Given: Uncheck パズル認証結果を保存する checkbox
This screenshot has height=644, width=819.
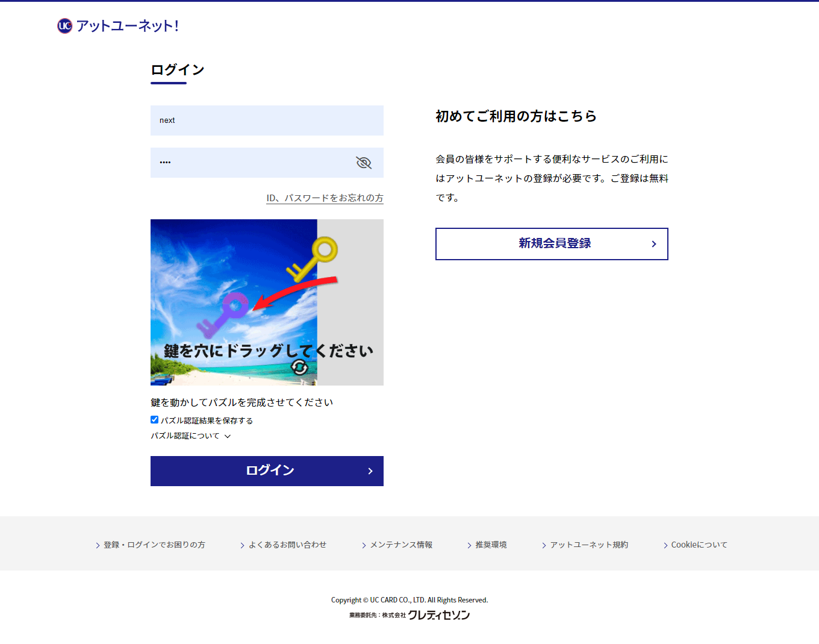Looking at the screenshot, I should click(x=155, y=420).
